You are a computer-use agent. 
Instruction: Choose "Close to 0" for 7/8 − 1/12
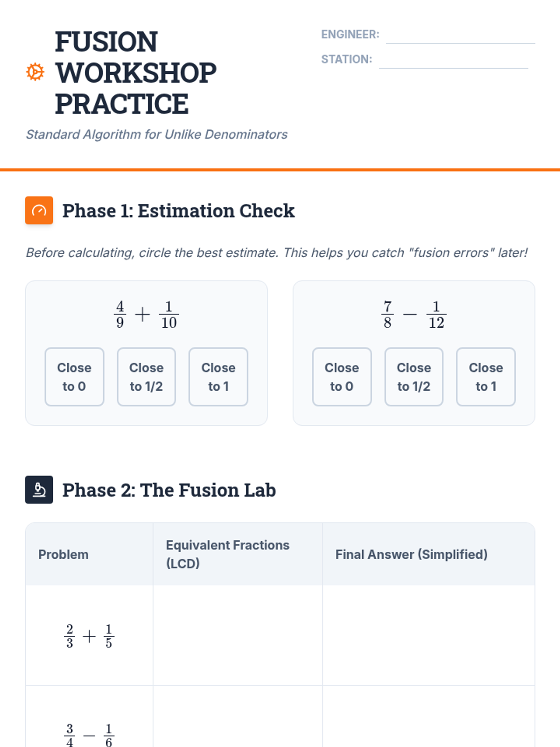coord(342,377)
